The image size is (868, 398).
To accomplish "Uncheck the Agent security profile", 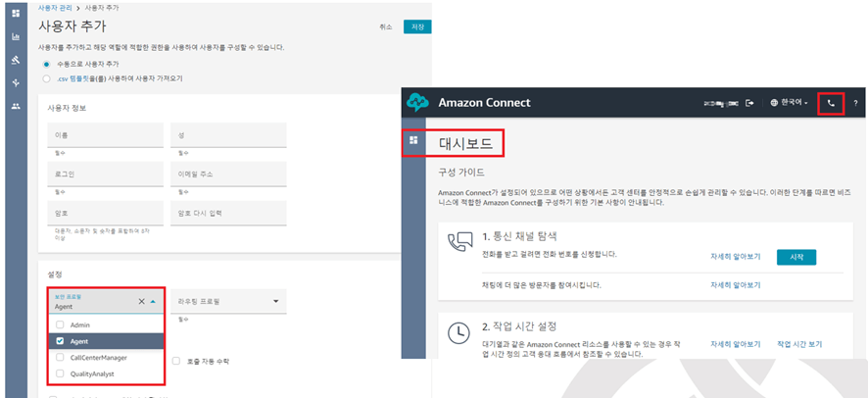I will pyautogui.click(x=61, y=341).
